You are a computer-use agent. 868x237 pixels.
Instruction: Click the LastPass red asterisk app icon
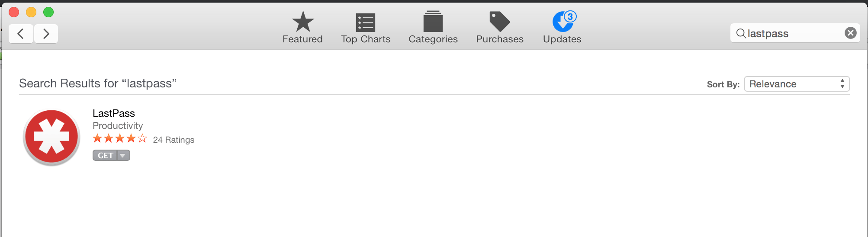[51, 137]
